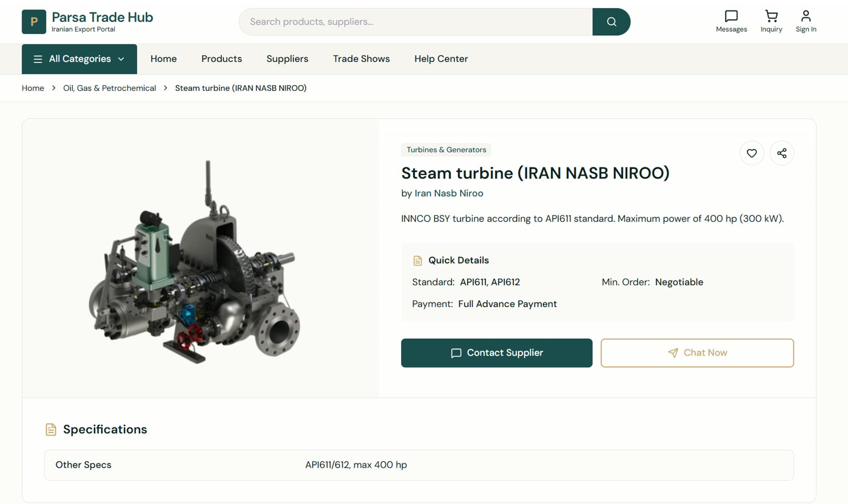The width and height of the screenshot is (848, 504).
Task: Open the Products nav item
Action: tap(222, 59)
